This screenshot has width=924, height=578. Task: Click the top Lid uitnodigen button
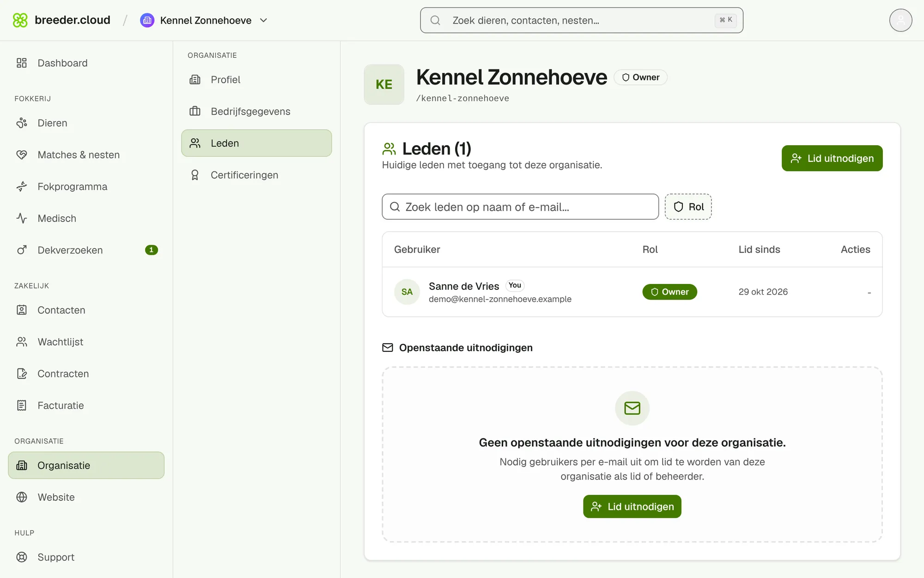click(x=832, y=158)
